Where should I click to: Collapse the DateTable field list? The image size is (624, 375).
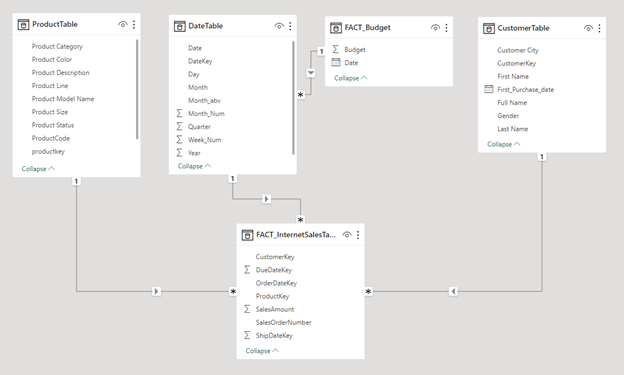click(x=194, y=166)
